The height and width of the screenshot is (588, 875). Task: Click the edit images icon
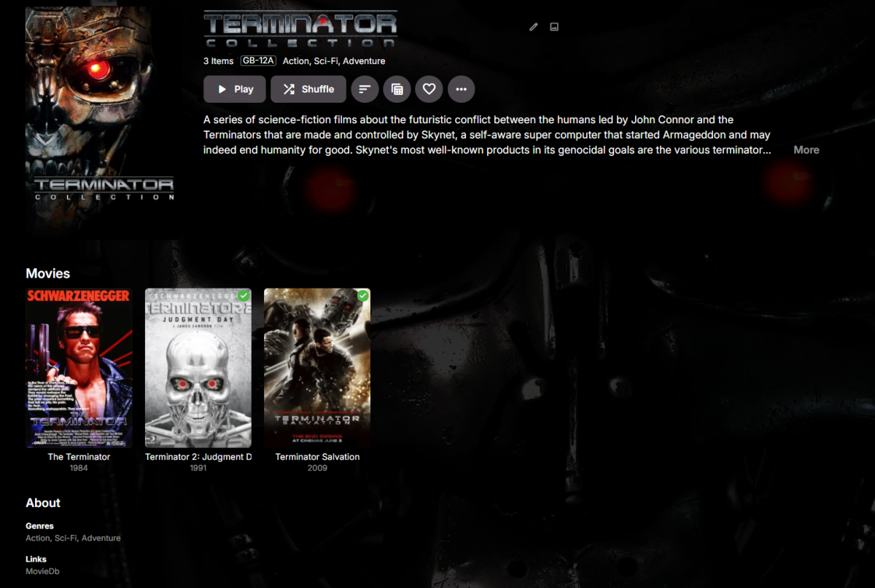point(554,27)
